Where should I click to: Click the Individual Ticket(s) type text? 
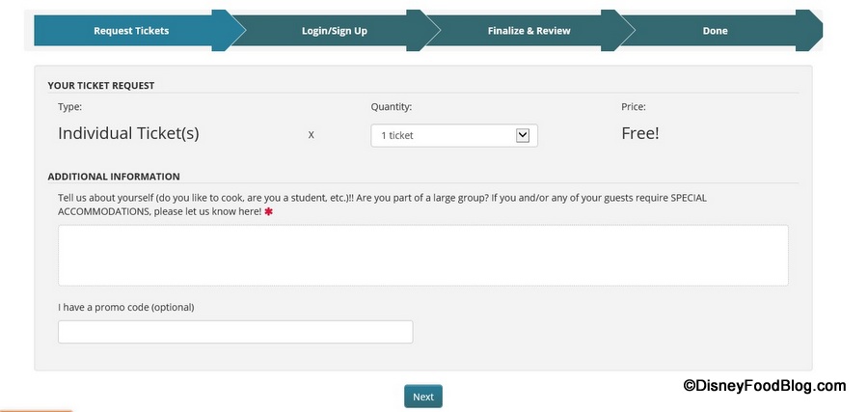(x=128, y=133)
